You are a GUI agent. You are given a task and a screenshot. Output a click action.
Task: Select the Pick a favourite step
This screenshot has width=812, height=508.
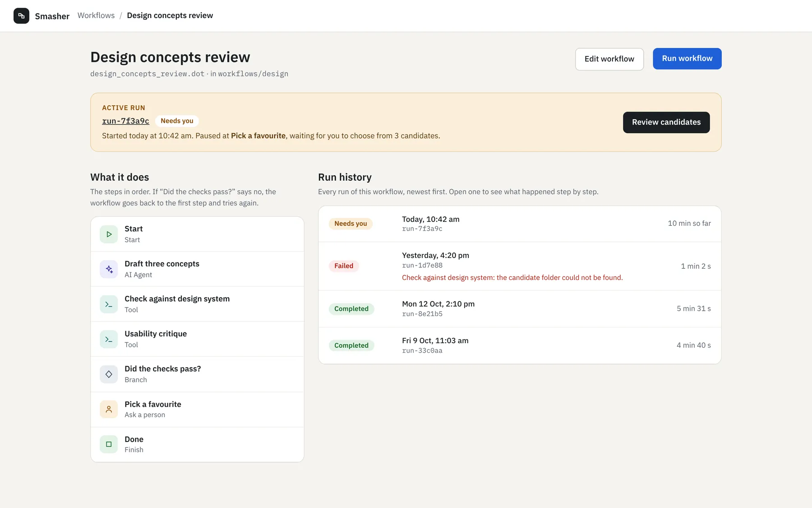[x=197, y=409]
